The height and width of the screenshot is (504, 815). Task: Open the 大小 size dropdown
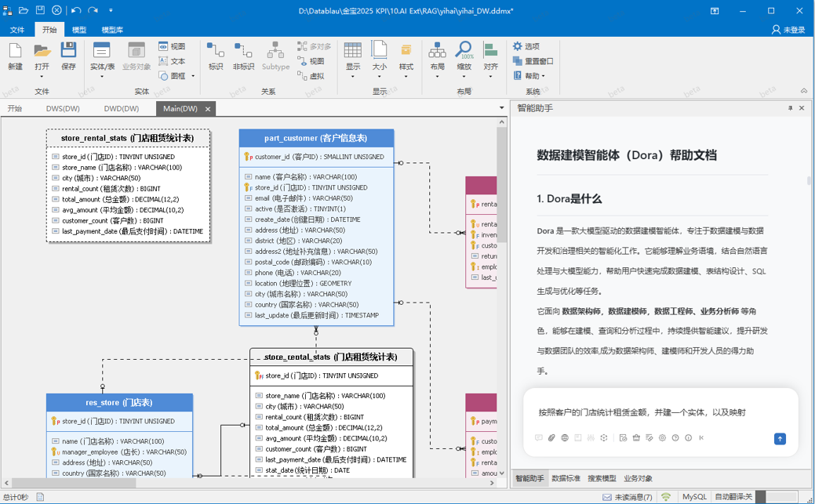click(x=380, y=77)
